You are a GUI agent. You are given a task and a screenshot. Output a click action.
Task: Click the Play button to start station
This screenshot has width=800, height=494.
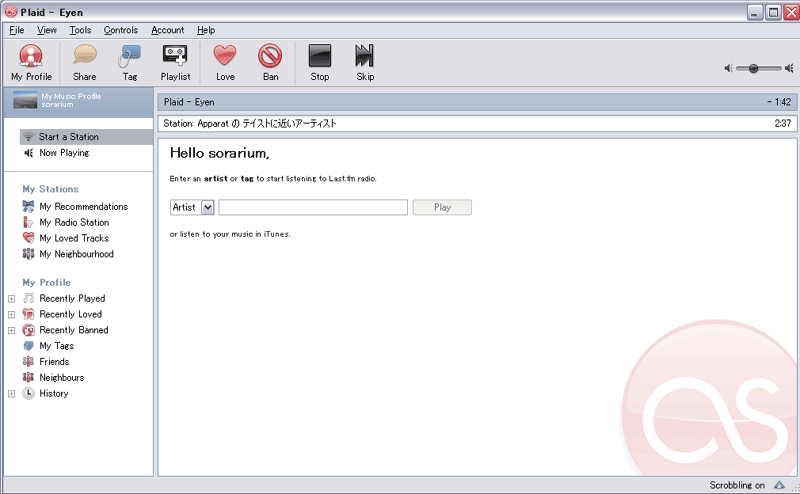[x=442, y=207]
